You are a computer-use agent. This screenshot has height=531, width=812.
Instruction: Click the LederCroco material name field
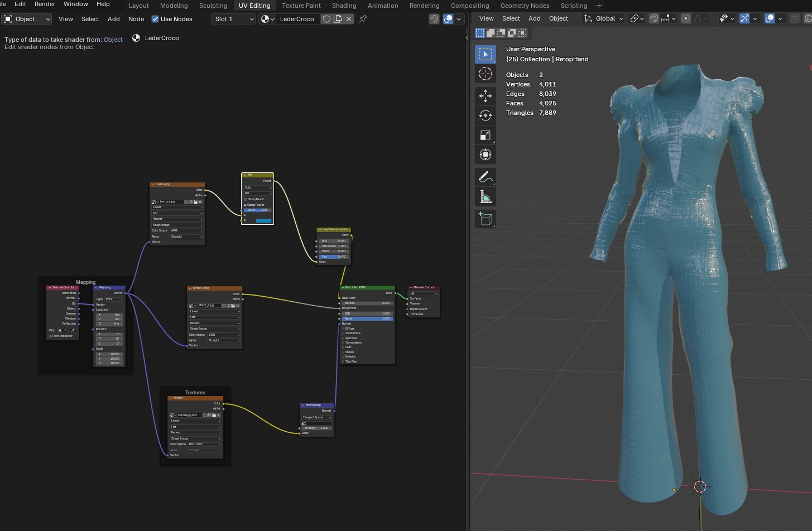point(297,19)
